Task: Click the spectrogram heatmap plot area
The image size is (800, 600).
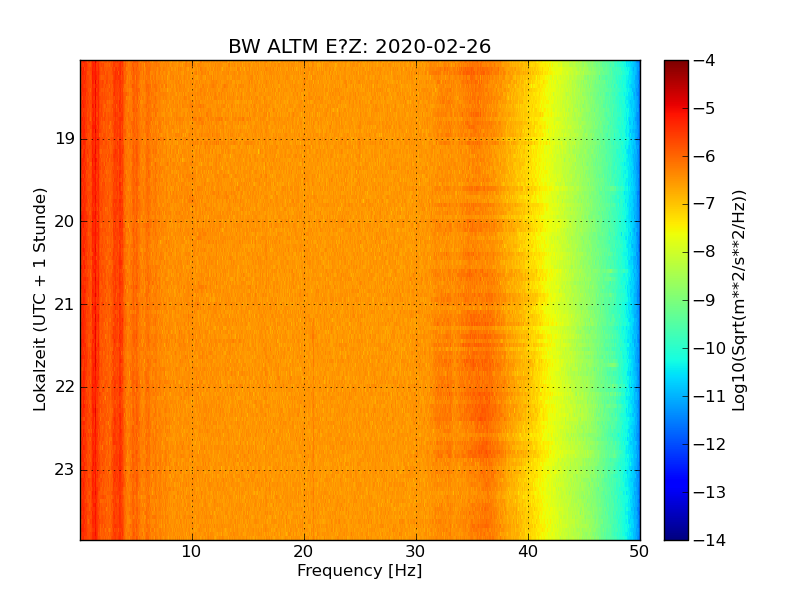Action: (x=360, y=300)
